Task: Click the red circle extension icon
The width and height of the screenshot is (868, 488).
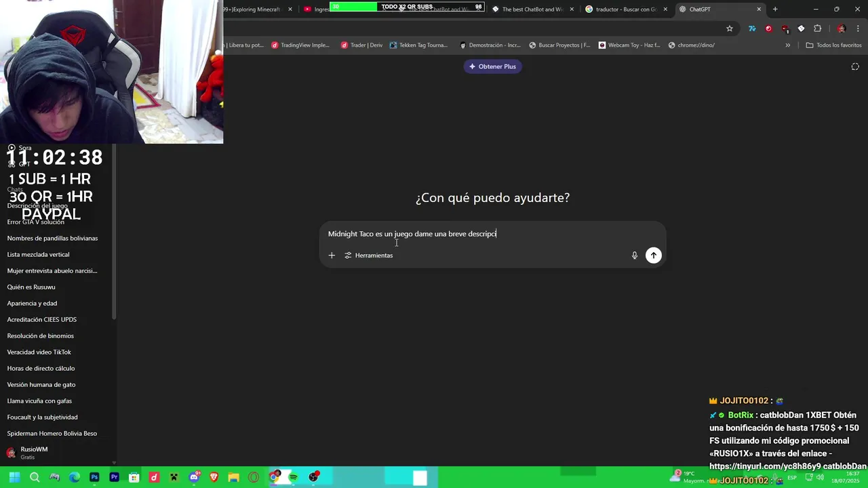Action: [768, 28]
